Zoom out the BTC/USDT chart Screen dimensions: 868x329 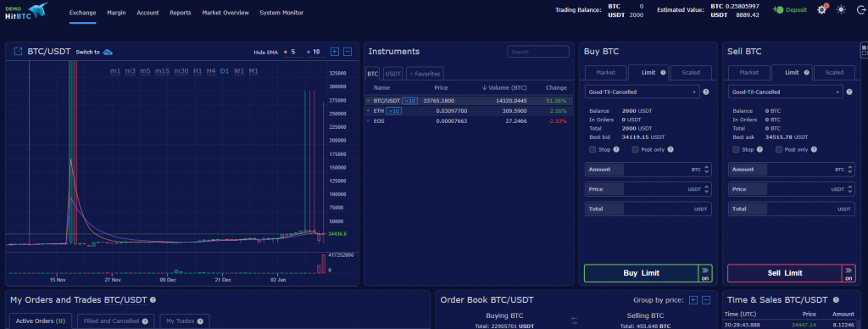[x=348, y=52]
